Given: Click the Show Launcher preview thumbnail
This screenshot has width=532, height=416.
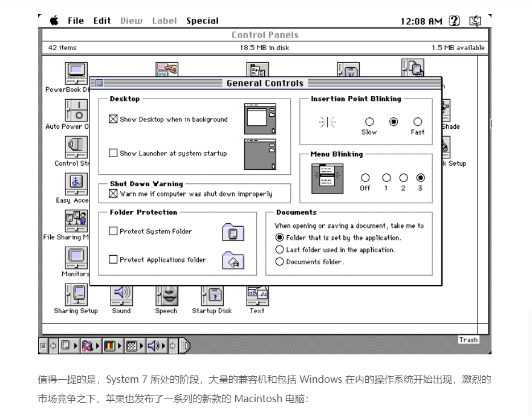Looking at the screenshot, I should [260, 154].
